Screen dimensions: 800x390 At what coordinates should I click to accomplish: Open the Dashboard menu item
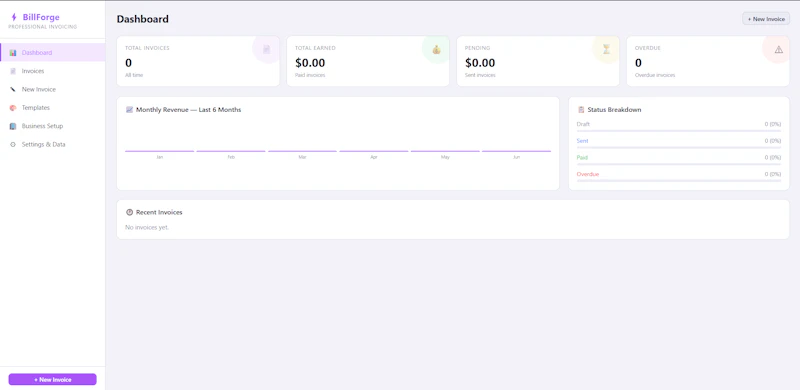[53, 53]
